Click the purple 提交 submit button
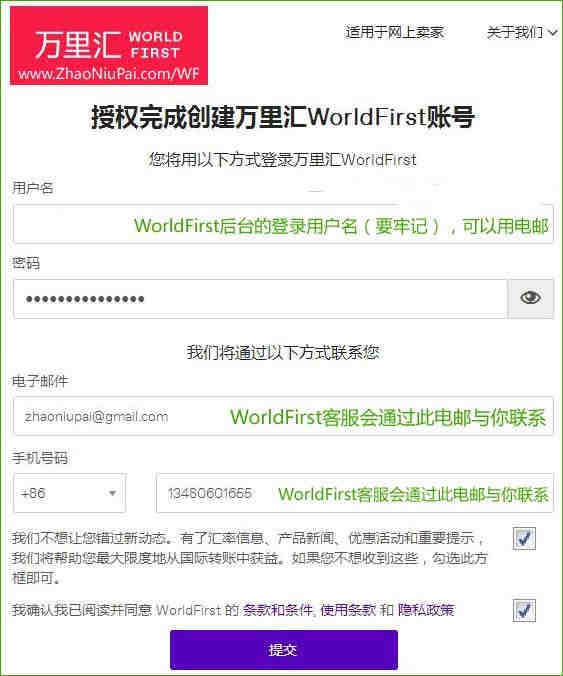Screen dimensions: 563x676 tap(284, 650)
